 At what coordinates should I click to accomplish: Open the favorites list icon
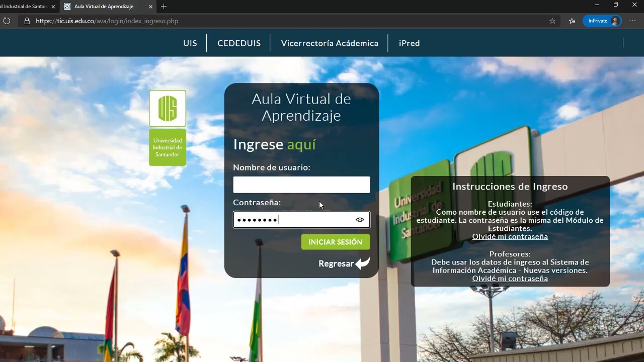click(572, 21)
